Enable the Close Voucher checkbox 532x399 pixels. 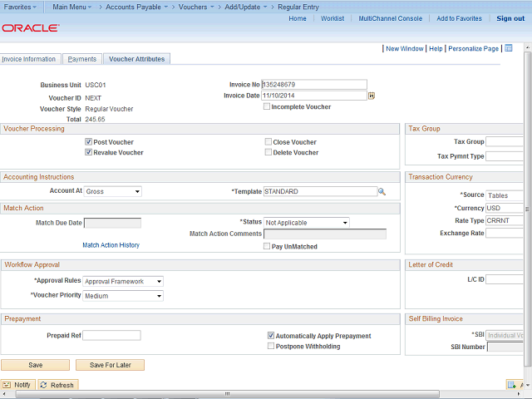point(268,142)
